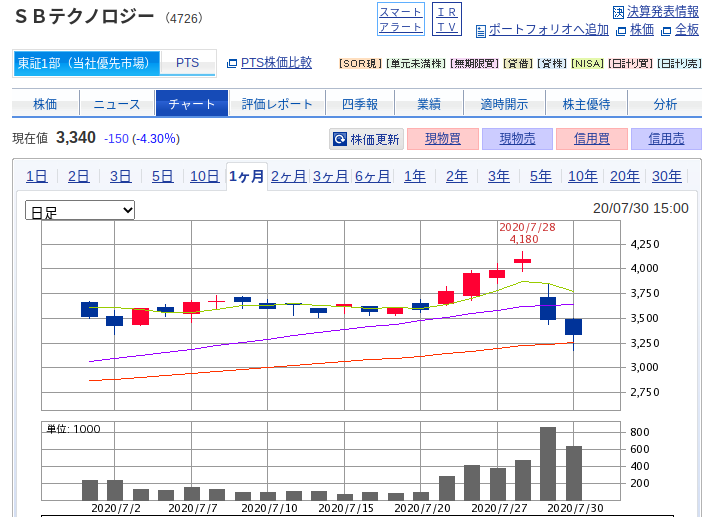Open the 評価レポート tab

click(277, 104)
